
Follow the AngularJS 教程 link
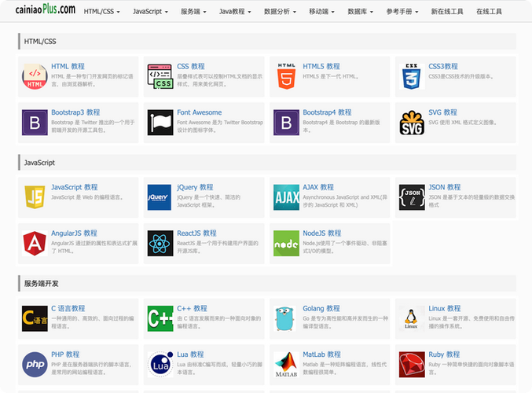tap(74, 233)
